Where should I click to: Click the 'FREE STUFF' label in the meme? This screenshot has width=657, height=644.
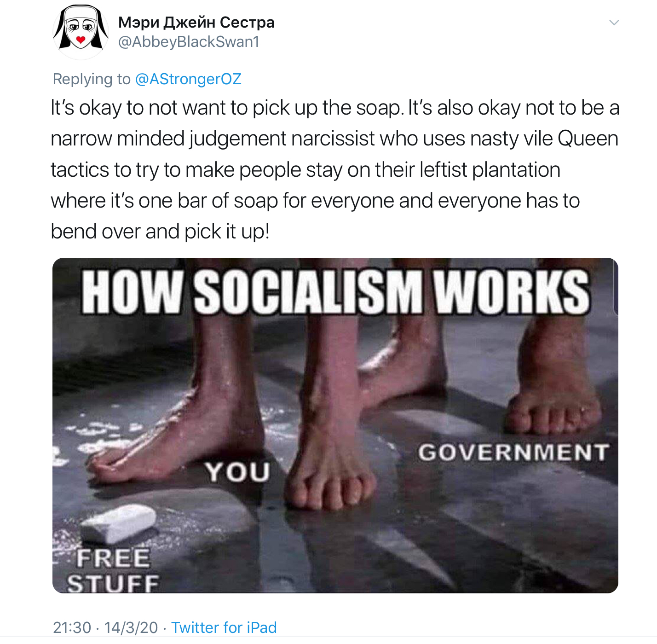point(113,571)
